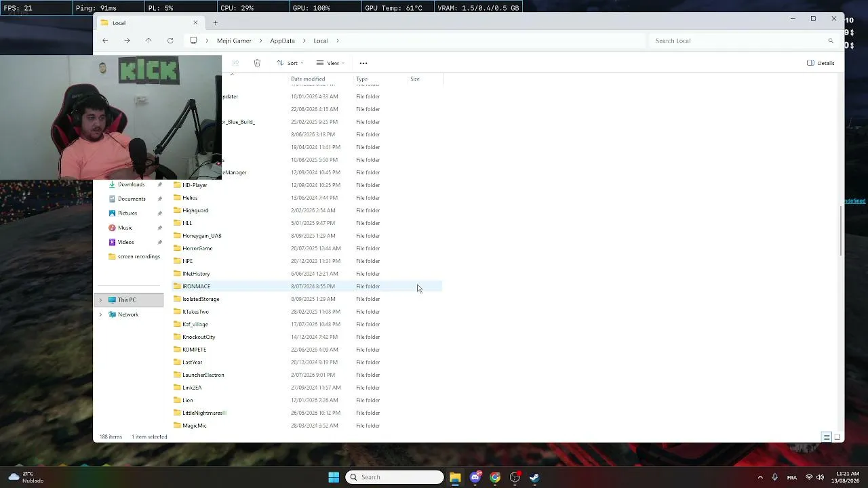
Task: Toggle the Details pane
Action: pos(821,63)
